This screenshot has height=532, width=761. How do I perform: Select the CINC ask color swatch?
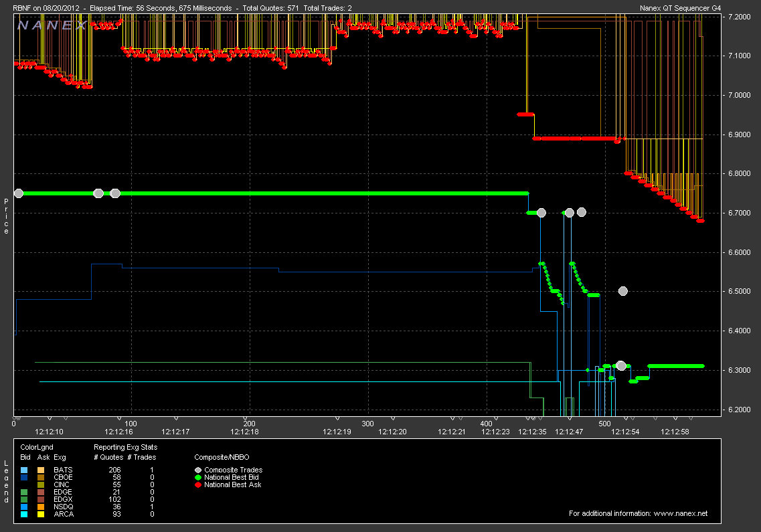point(41,484)
